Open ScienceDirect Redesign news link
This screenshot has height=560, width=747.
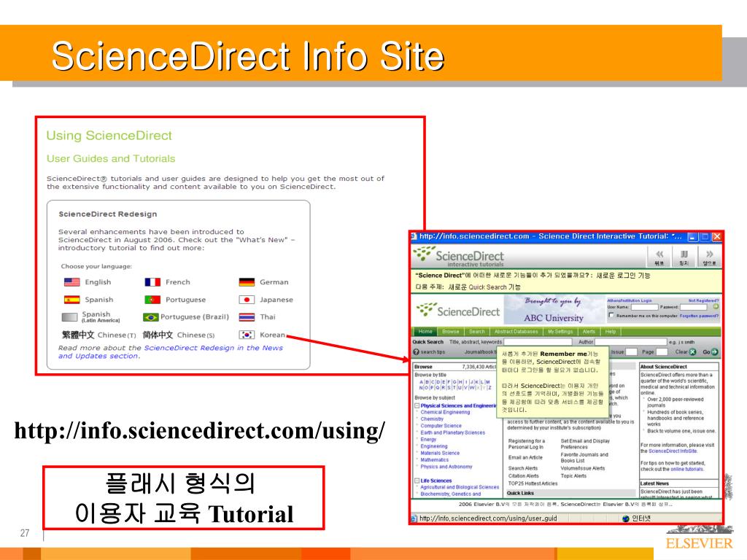171,352
